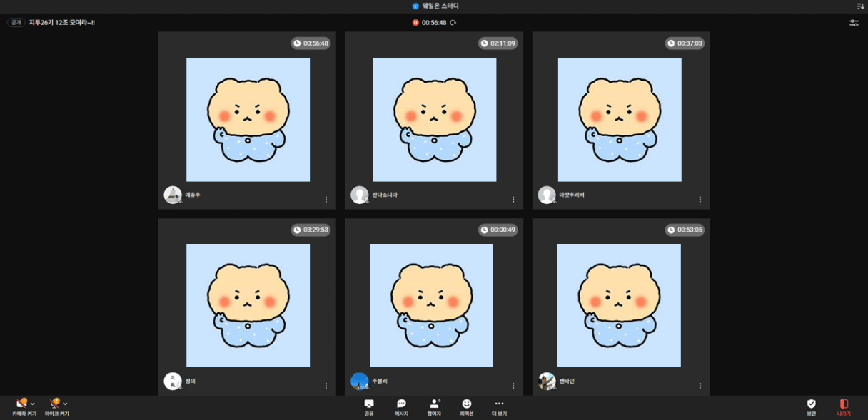Click the sort icon in title bar

coord(860,6)
